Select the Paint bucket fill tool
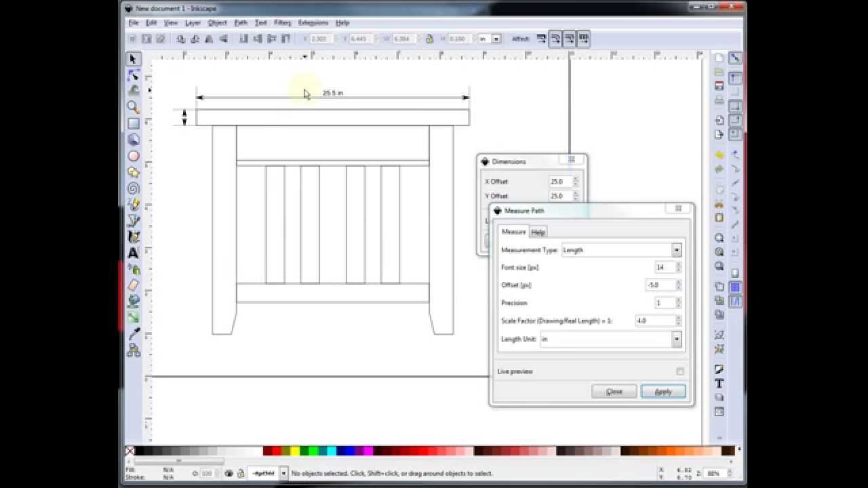The image size is (868, 488). (x=134, y=302)
